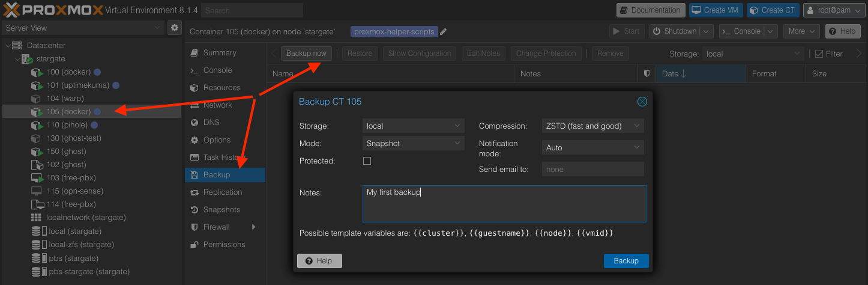Click the blue Backup button in dialog

click(x=625, y=261)
